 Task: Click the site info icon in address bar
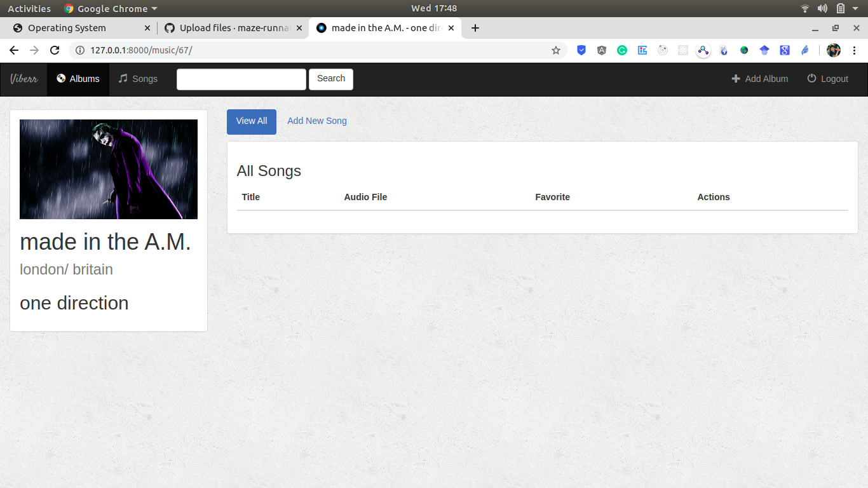point(80,50)
